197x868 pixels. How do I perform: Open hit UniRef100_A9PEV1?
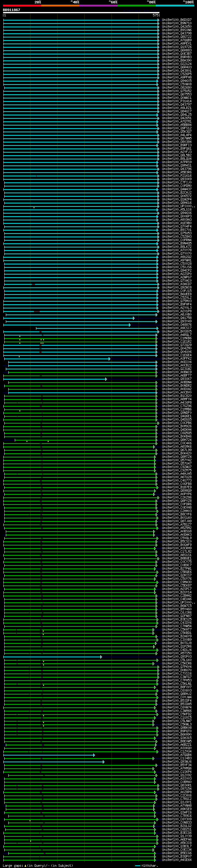point(176,43)
